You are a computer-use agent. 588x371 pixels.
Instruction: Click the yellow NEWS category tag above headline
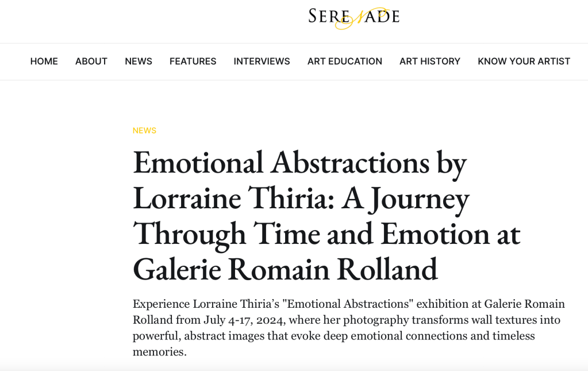(144, 131)
